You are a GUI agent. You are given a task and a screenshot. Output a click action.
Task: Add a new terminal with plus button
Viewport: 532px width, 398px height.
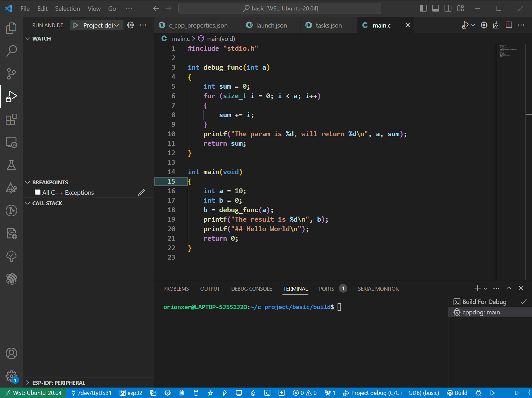478,288
